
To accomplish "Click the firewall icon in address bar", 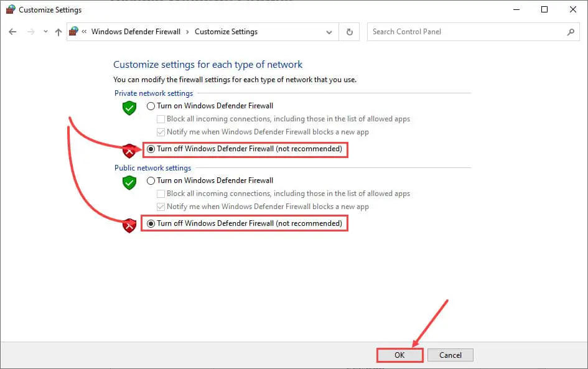I will pyautogui.click(x=74, y=32).
